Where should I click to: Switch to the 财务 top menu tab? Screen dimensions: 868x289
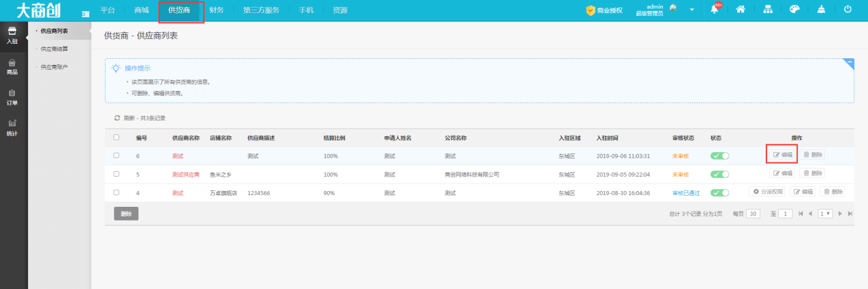click(216, 10)
